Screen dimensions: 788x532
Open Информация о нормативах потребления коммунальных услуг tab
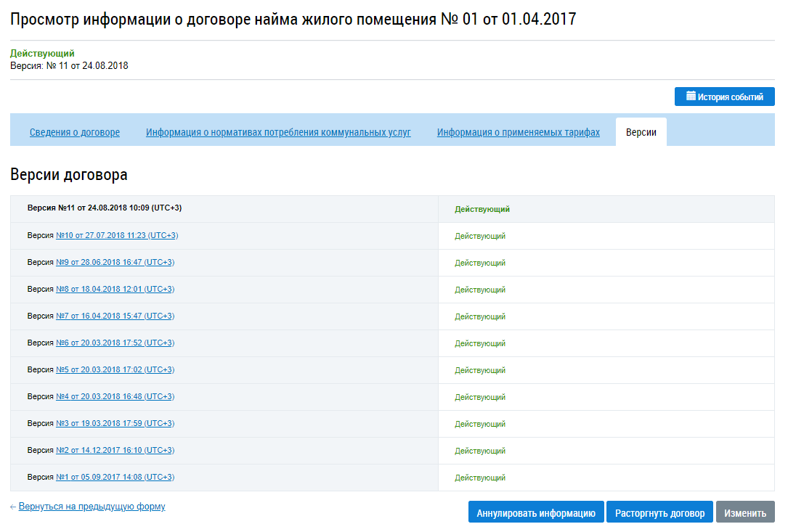point(278,132)
